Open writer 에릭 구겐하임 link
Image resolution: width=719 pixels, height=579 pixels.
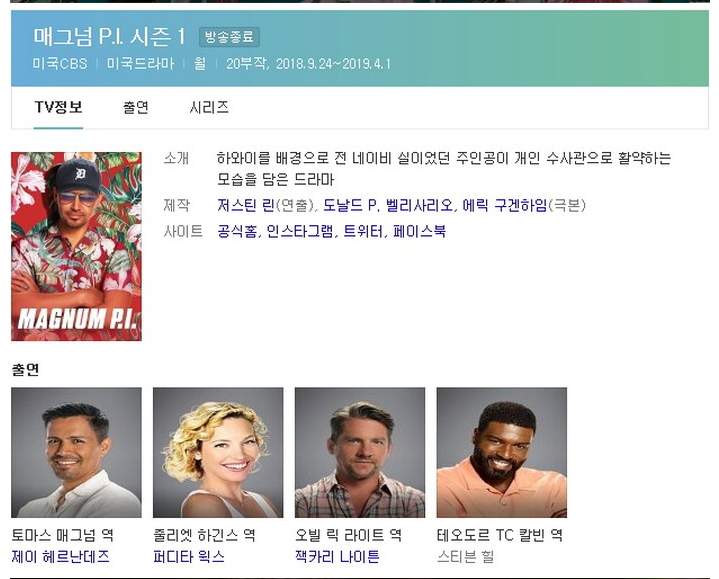tap(505, 205)
